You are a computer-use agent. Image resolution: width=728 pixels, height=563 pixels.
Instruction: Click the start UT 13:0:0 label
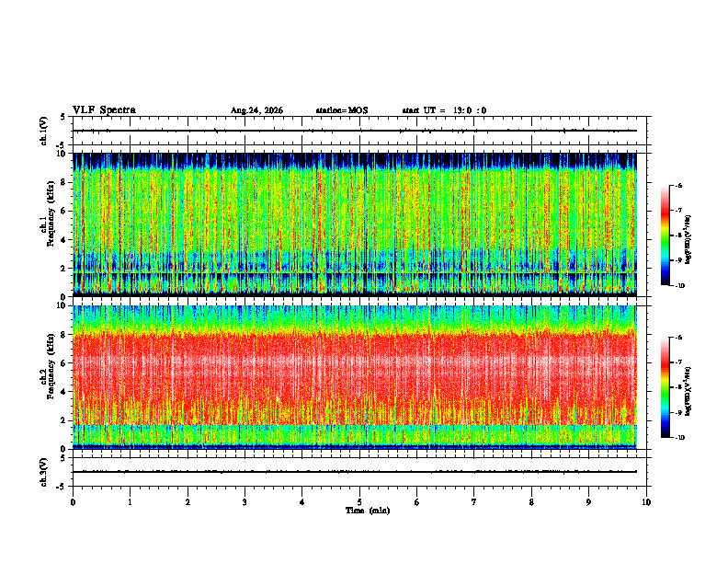pos(444,110)
